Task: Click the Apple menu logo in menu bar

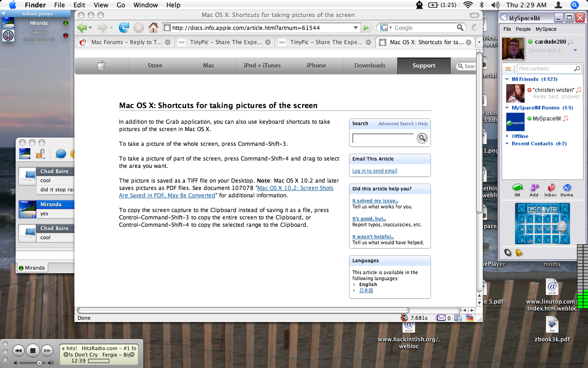Action: tap(12, 5)
